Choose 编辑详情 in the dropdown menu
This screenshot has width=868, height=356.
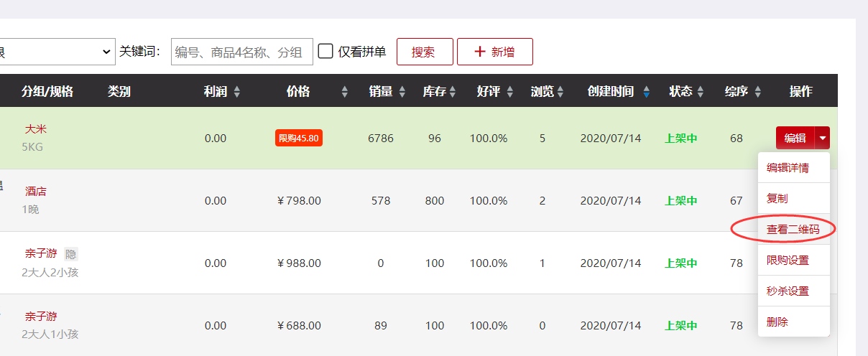pos(788,168)
